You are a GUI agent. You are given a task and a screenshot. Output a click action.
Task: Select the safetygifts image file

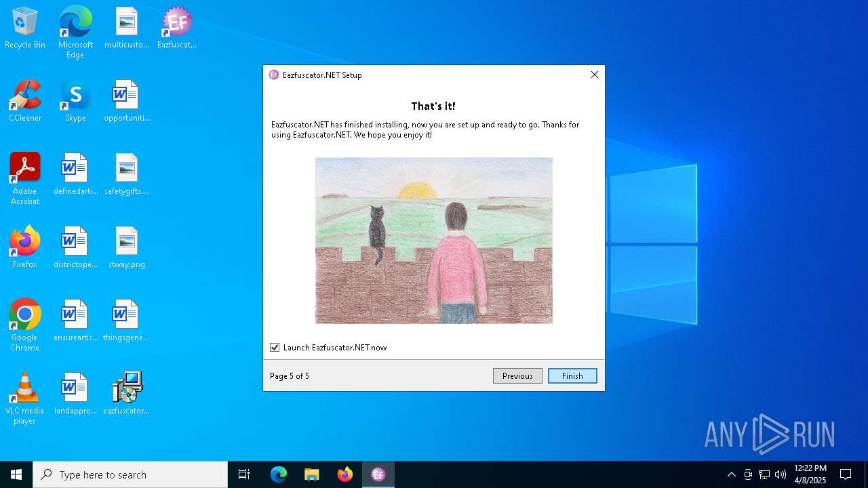pyautogui.click(x=126, y=174)
